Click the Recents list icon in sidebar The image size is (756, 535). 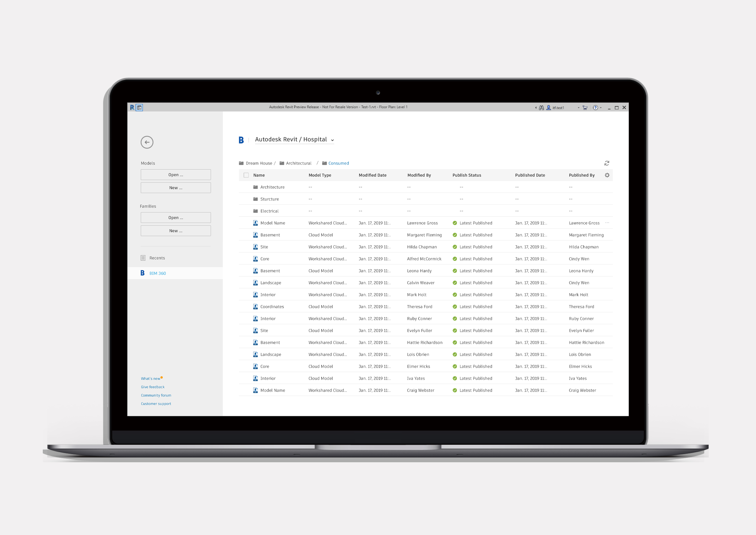coord(143,258)
